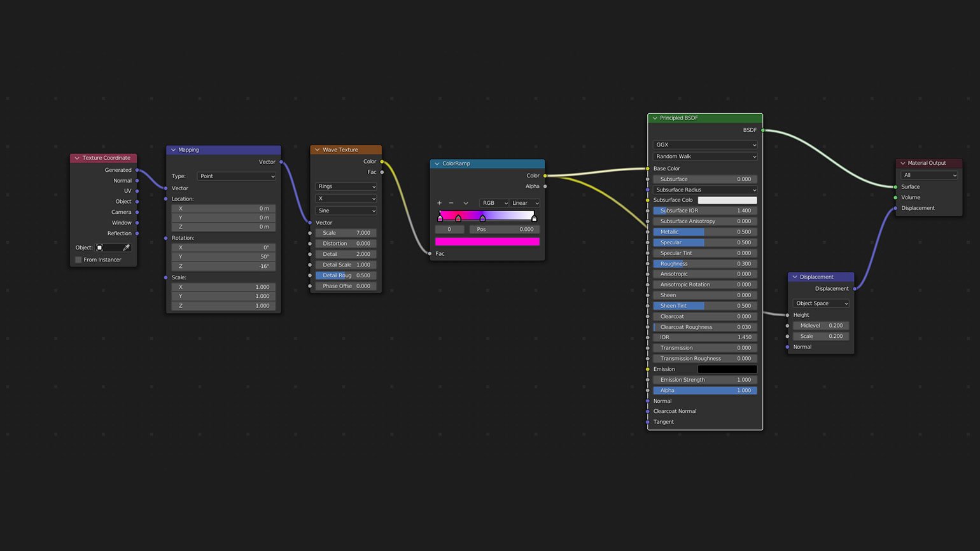Collapse the Mapping node header chevron
The width and height of the screenshot is (980, 551).
click(x=173, y=150)
